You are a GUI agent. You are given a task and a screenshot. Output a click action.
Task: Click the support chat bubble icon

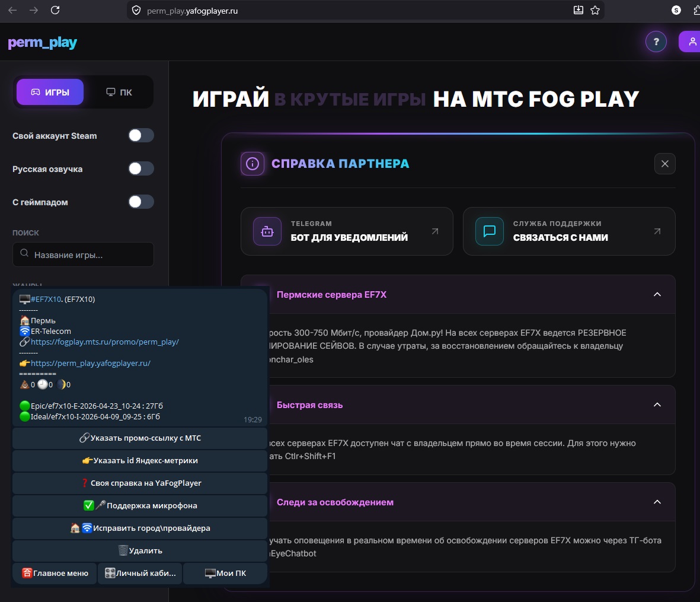(490, 231)
